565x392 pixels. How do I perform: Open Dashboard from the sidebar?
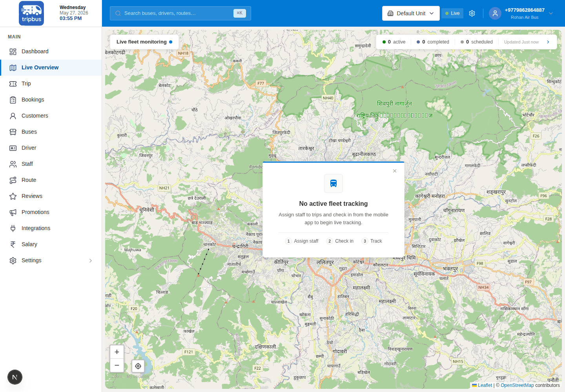[51, 51]
